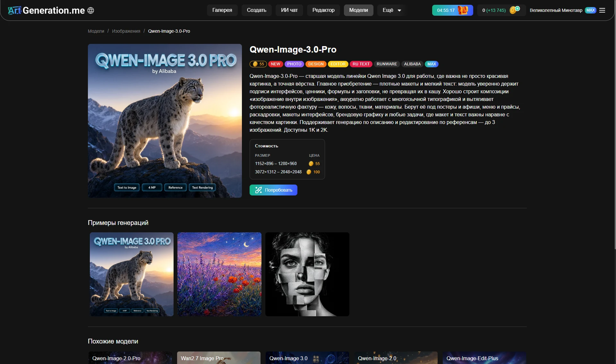Click the coin icon beside price 100 in the cost table

coord(309,172)
